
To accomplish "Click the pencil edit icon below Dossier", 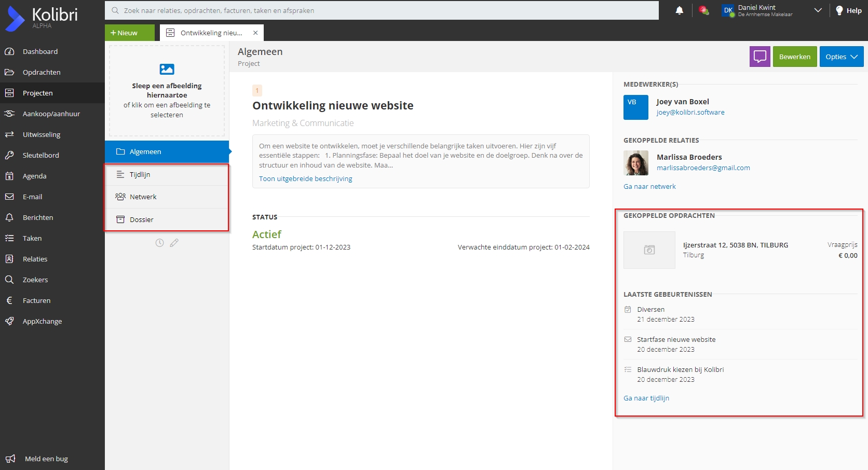I will [x=174, y=243].
